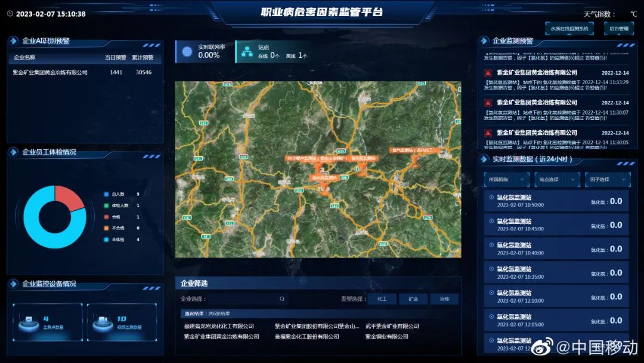The height and width of the screenshot is (363, 644).
Task: Open the 所属机构 dropdown
Action: point(506,179)
